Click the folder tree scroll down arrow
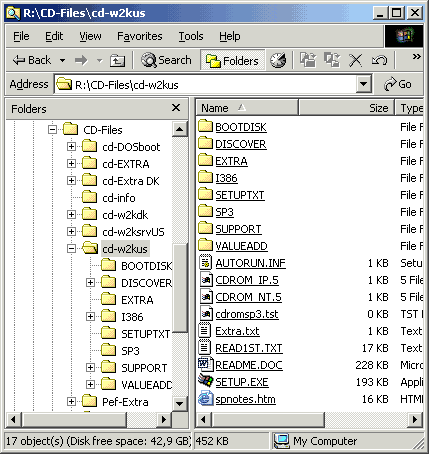 pyautogui.click(x=179, y=404)
